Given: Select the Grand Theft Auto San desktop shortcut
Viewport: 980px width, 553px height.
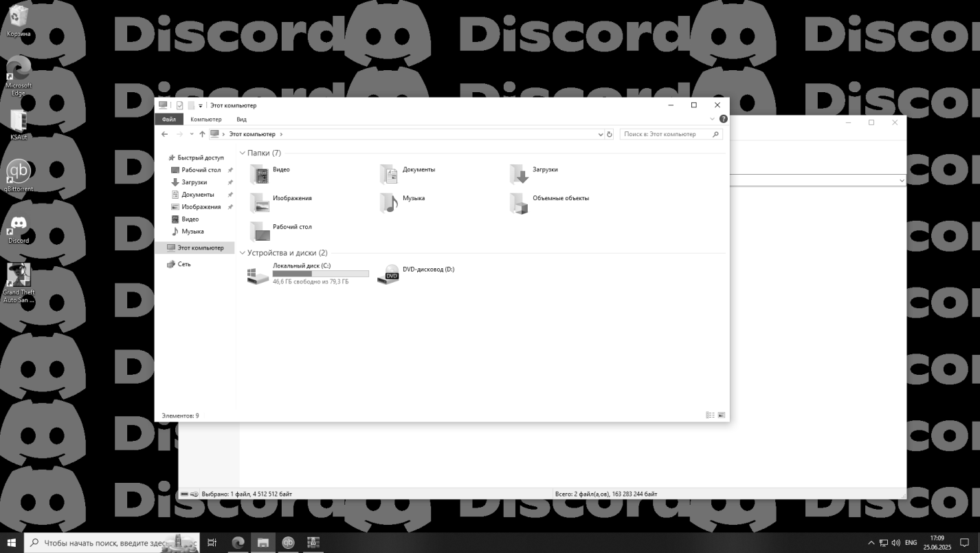Looking at the screenshot, I should 19,283.
